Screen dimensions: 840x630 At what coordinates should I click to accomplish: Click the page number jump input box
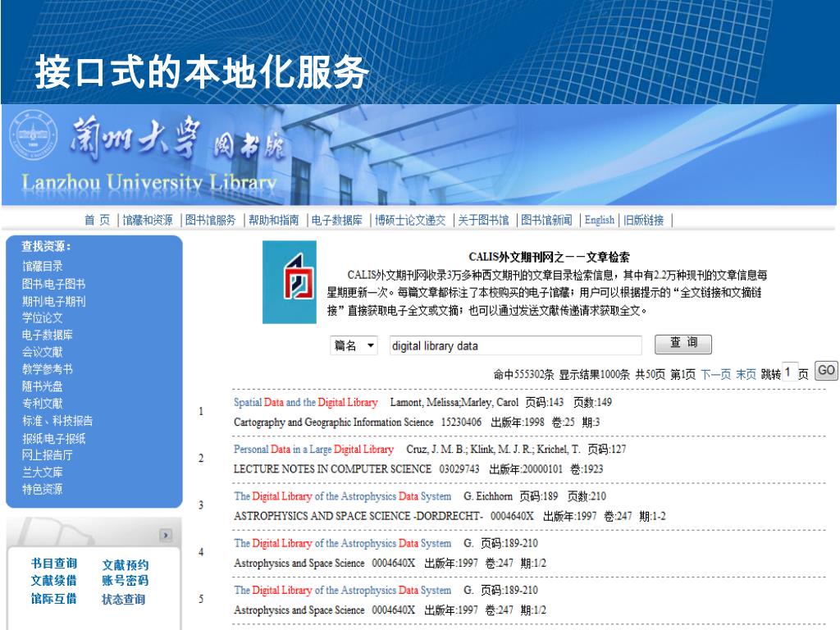pyautogui.click(x=789, y=372)
